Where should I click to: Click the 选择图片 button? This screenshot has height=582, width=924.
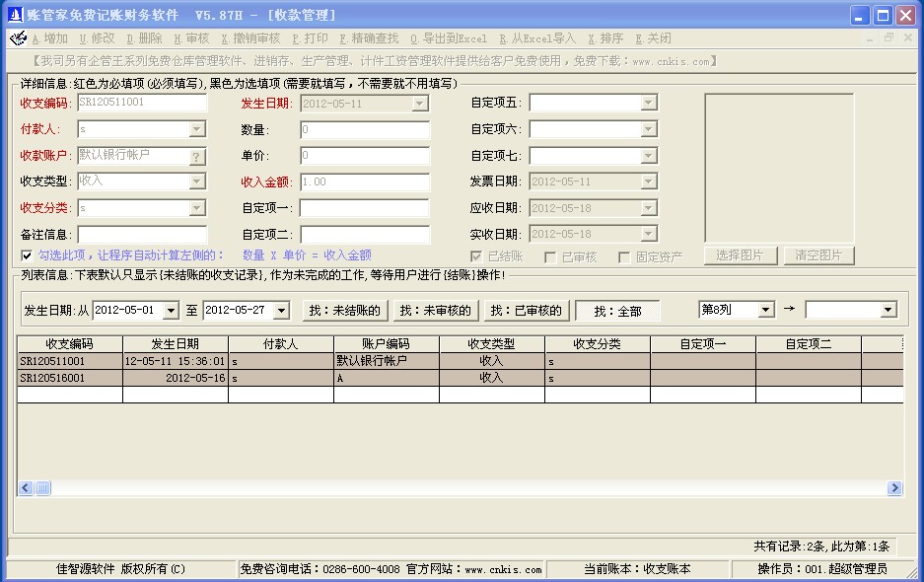[740, 255]
